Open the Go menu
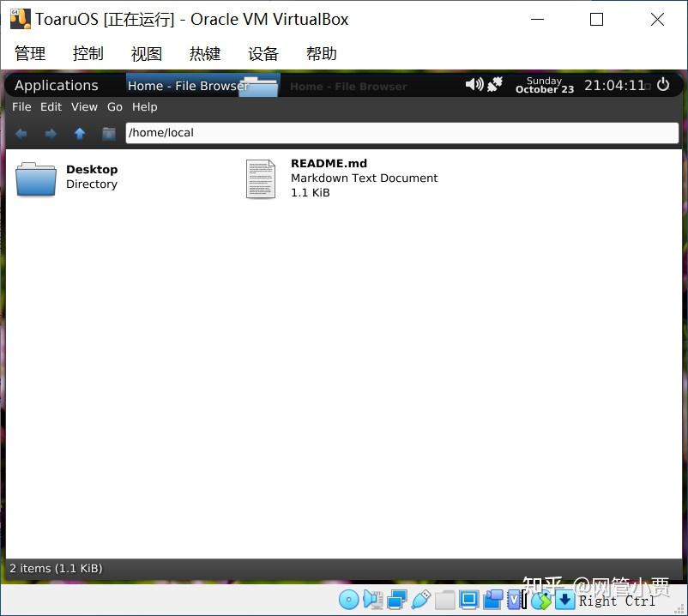The image size is (688, 616). pyautogui.click(x=114, y=106)
